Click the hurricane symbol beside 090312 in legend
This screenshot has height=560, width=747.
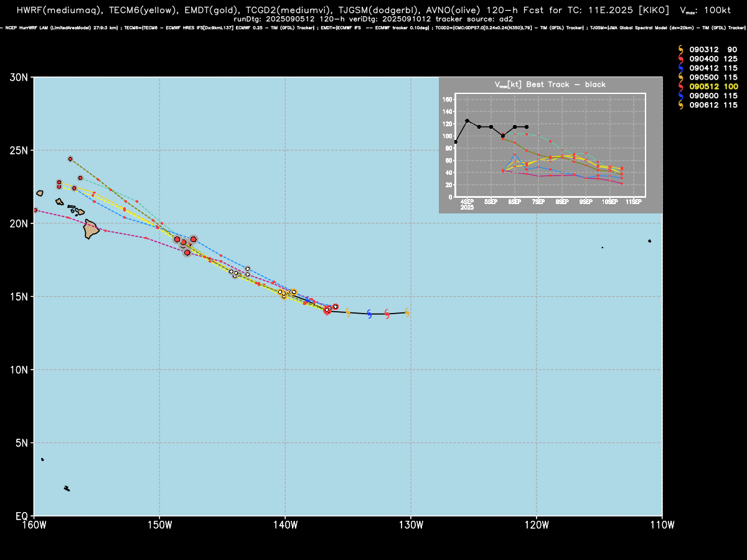tap(680, 49)
